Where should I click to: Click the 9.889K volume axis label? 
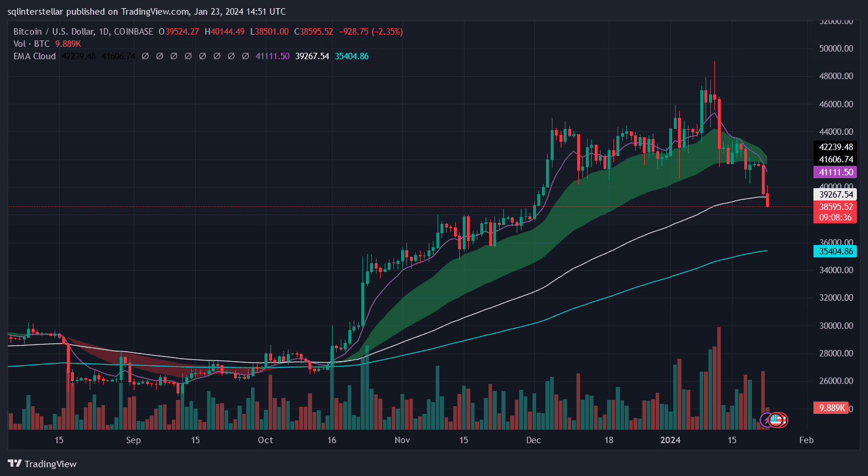click(x=832, y=408)
